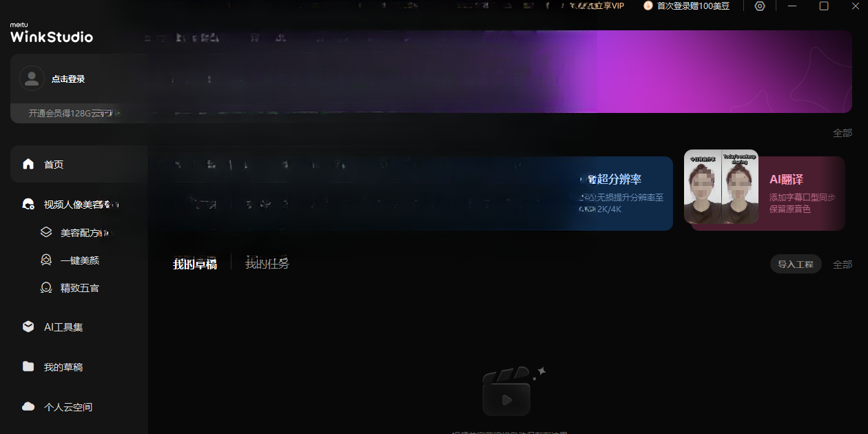
Task: Click 点击登录 to sign in
Action: [68, 79]
